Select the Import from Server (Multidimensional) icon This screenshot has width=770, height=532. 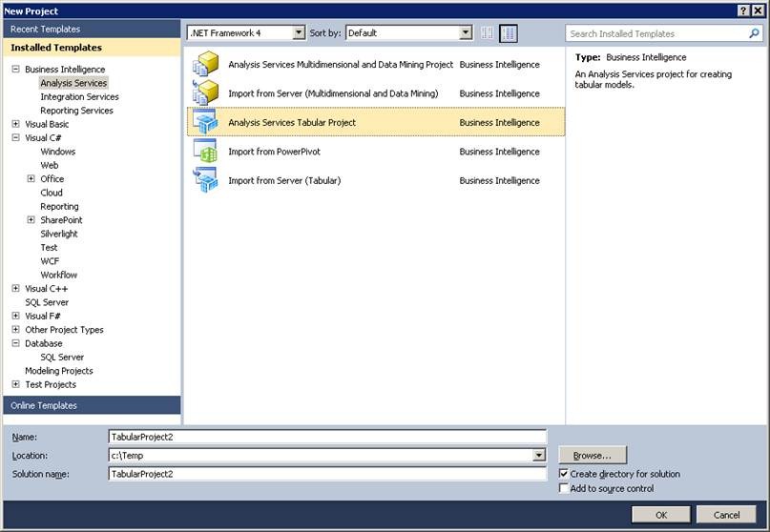(x=205, y=92)
